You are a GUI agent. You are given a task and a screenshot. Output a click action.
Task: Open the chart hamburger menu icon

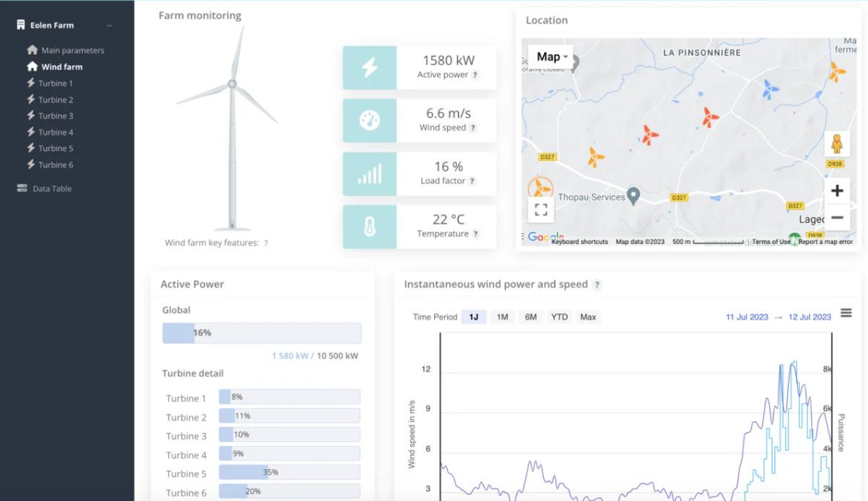coord(846,313)
